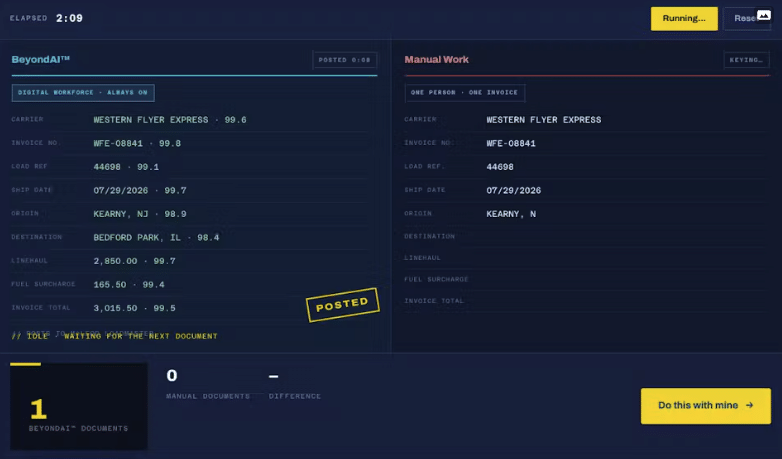The width and height of the screenshot is (782, 459).
Task: Click the ELAPSED label
Action: point(28,18)
